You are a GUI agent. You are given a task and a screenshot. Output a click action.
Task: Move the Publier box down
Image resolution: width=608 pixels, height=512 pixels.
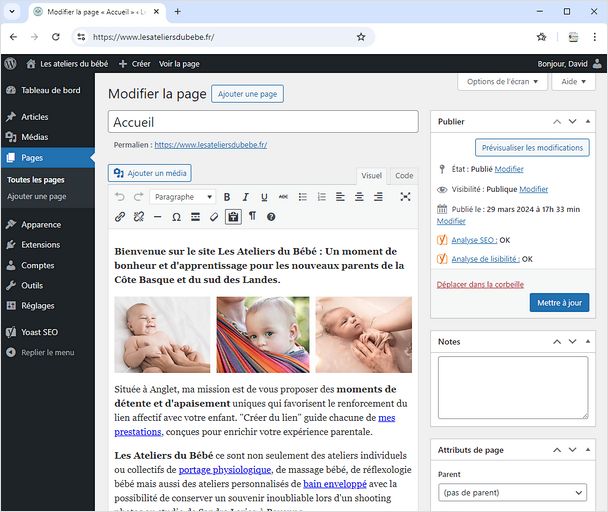(572, 121)
